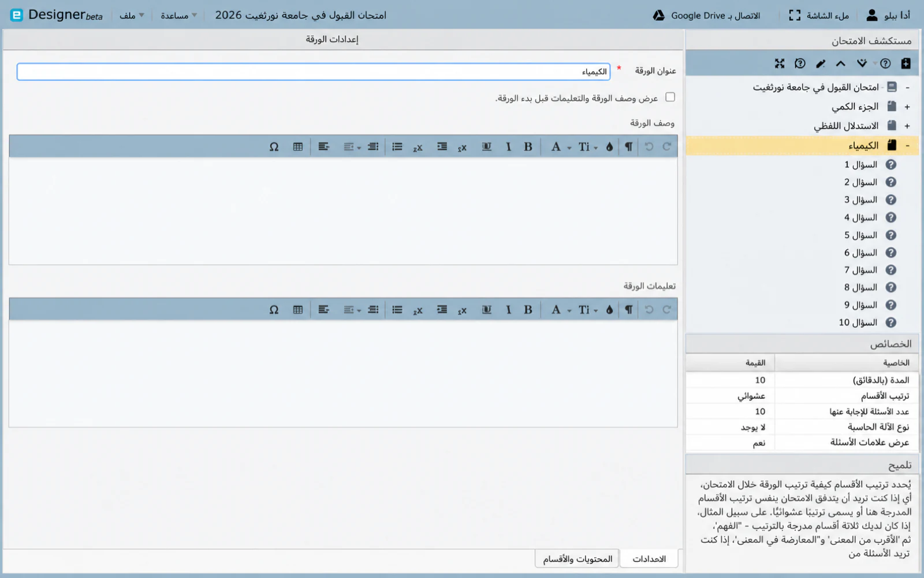Click bullet list icon in وصف الورقة toolbar
This screenshot has width=924, height=578.
[x=397, y=147]
